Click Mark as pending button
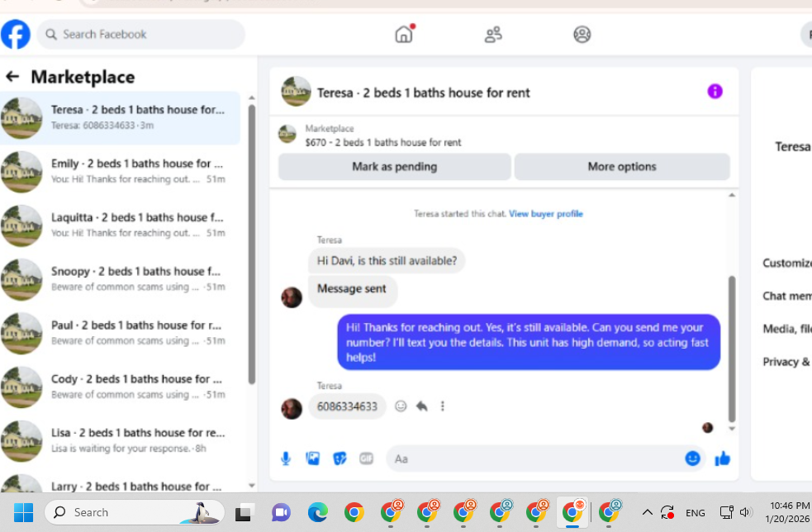This screenshot has width=812, height=532. [395, 167]
